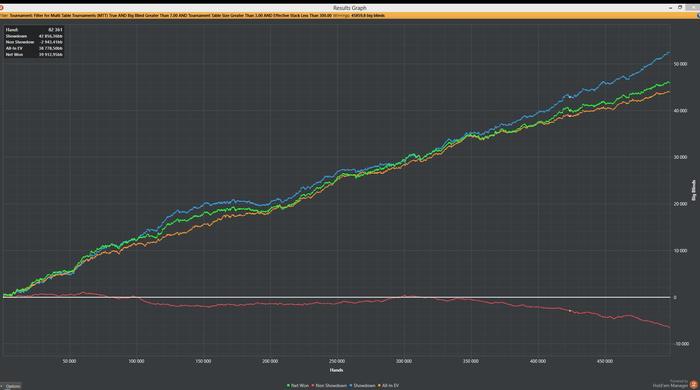The height and width of the screenshot is (390, 700).
Task: Toggle the All-In EV legend entry
Action: coord(389,386)
